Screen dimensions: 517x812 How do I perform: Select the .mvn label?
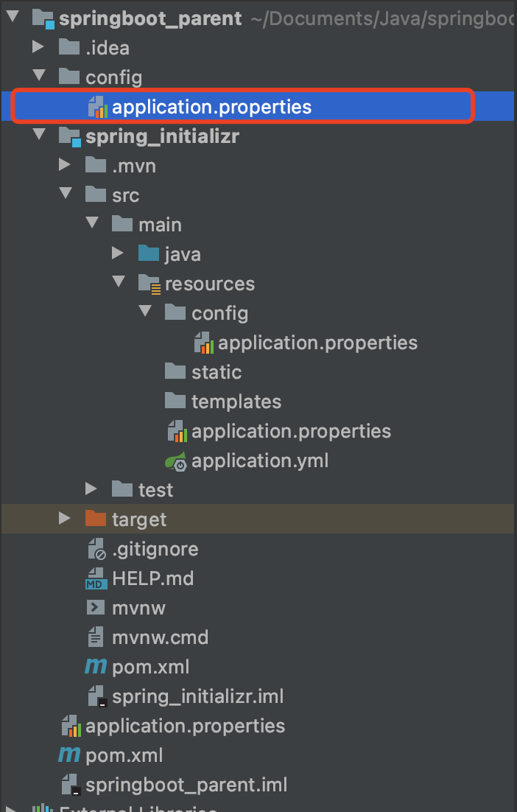(134, 166)
